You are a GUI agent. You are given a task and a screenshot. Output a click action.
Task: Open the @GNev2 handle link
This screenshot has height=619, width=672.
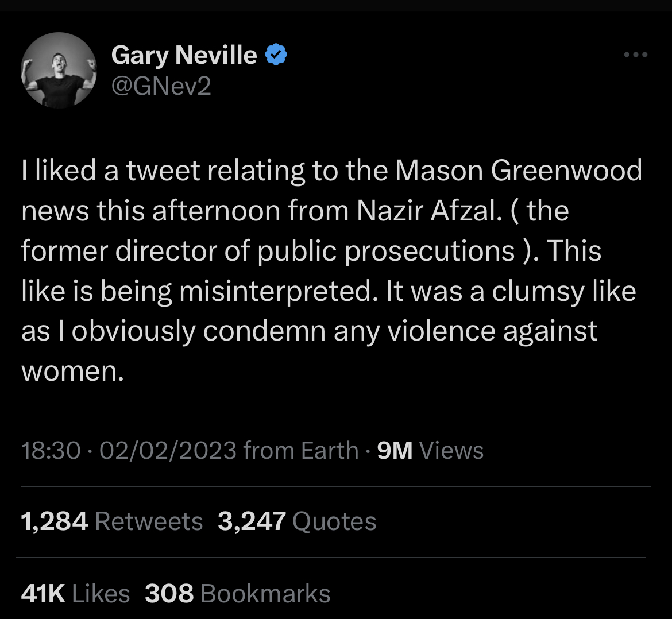tap(161, 86)
